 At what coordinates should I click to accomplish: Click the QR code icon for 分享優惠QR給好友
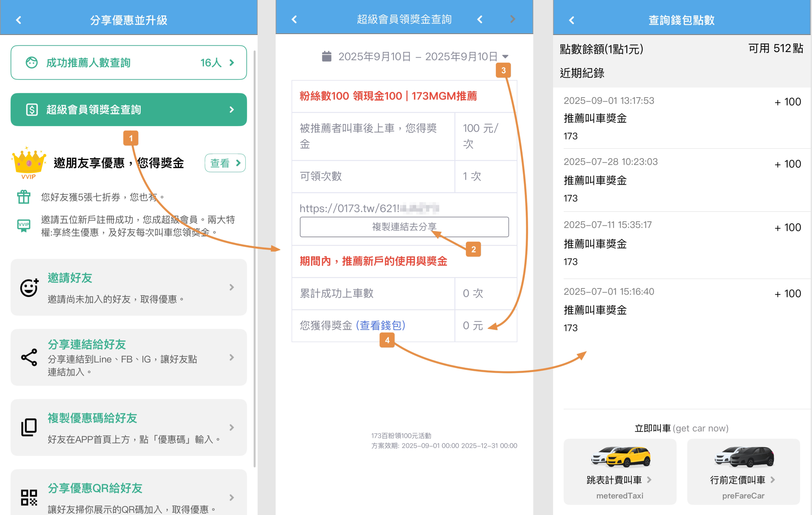coord(29,498)
